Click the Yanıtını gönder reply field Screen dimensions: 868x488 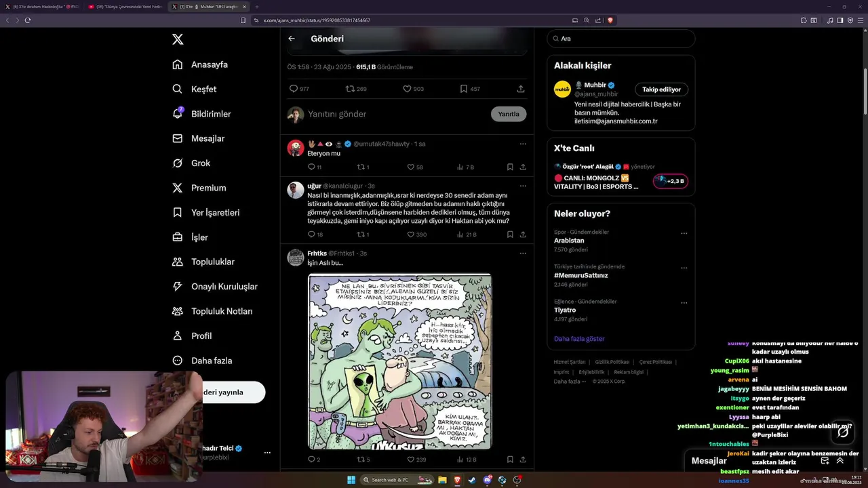[x=397, y=114]
